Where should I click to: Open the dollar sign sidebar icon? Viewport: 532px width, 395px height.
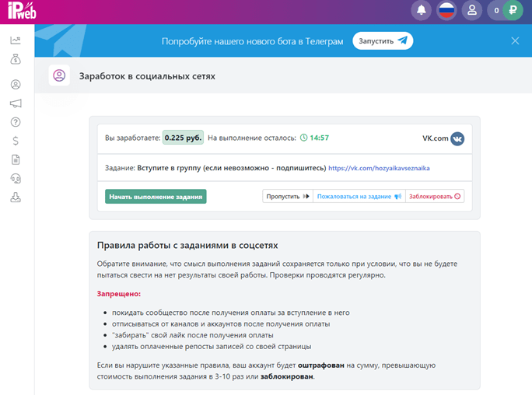pos(16,141)
